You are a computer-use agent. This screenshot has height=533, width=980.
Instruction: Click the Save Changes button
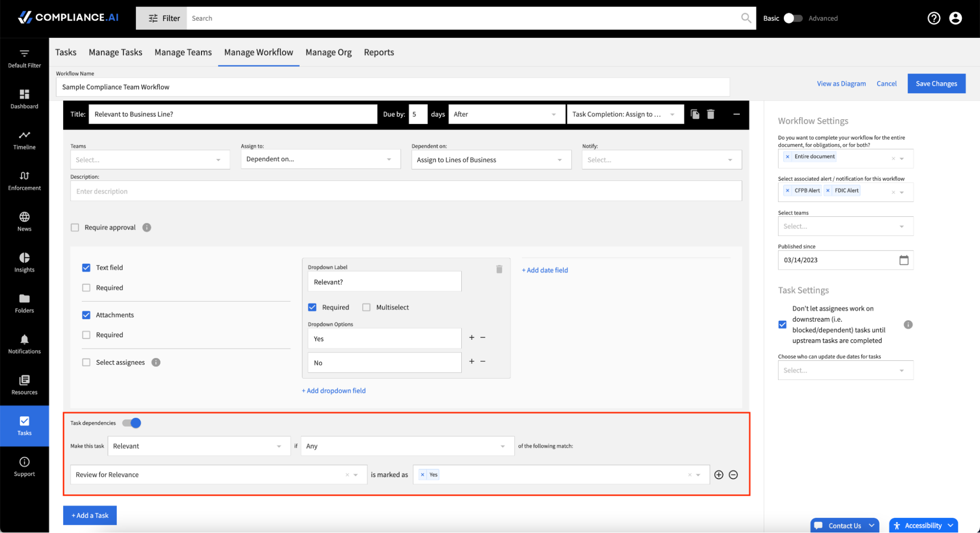(936, 84)
